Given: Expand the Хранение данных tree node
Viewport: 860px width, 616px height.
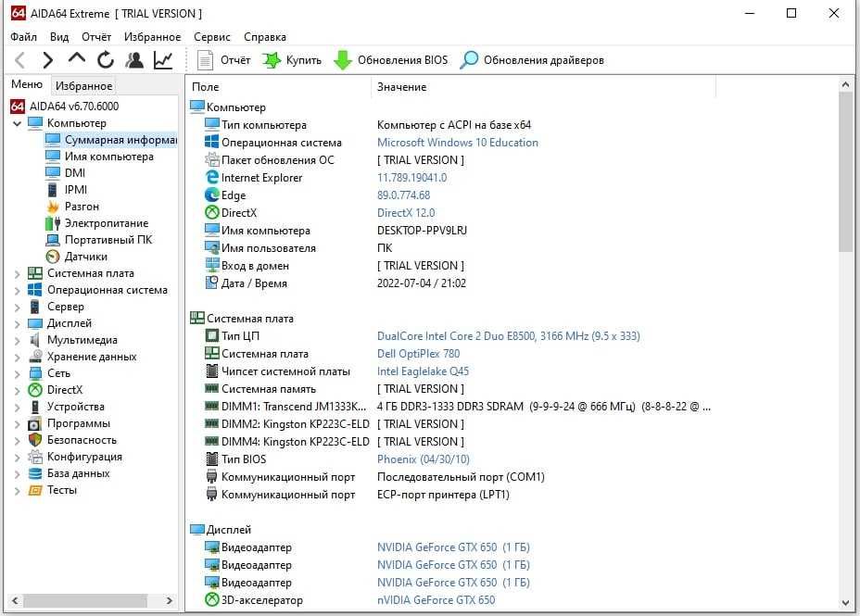Looking at the screenshot, I should click(x=17, y=358).
